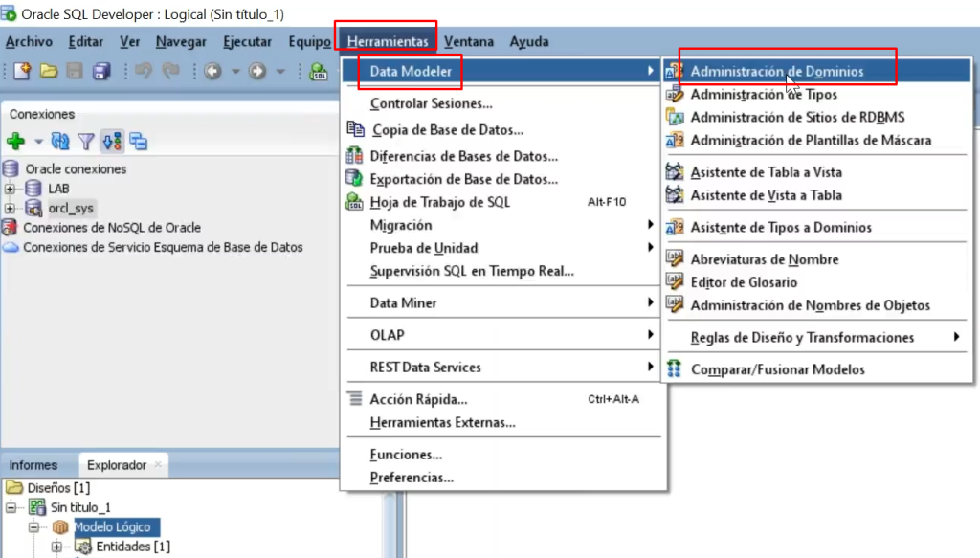Expand the Entidades [1] node

tap(56, 547)
